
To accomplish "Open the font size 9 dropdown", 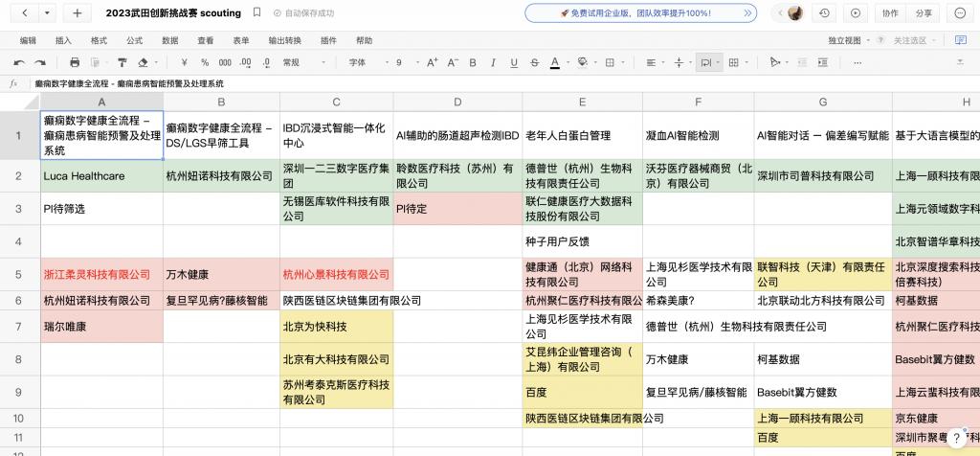I will (x=408, y=62).
